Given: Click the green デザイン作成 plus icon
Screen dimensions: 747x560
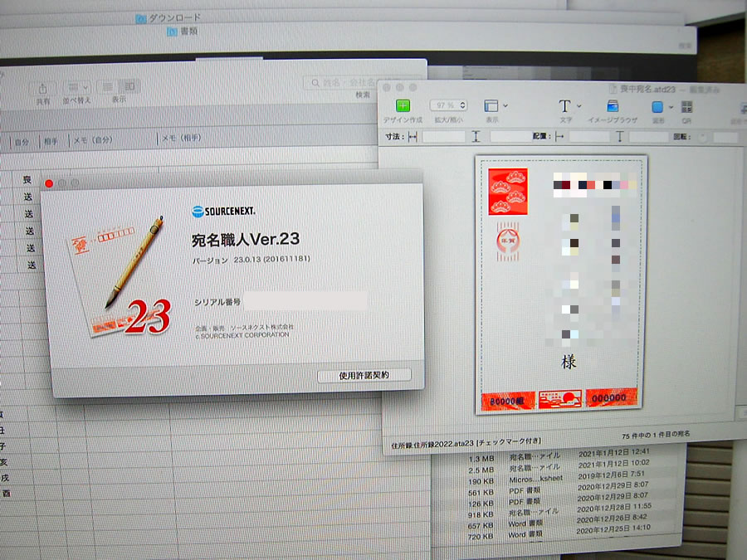Looking at the screenshot, I should coord(403,105).
